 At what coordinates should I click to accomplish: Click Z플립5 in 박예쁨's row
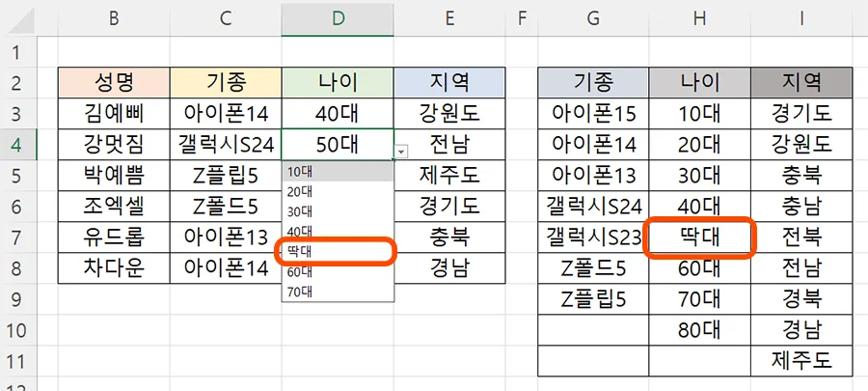tap(226, 176)
